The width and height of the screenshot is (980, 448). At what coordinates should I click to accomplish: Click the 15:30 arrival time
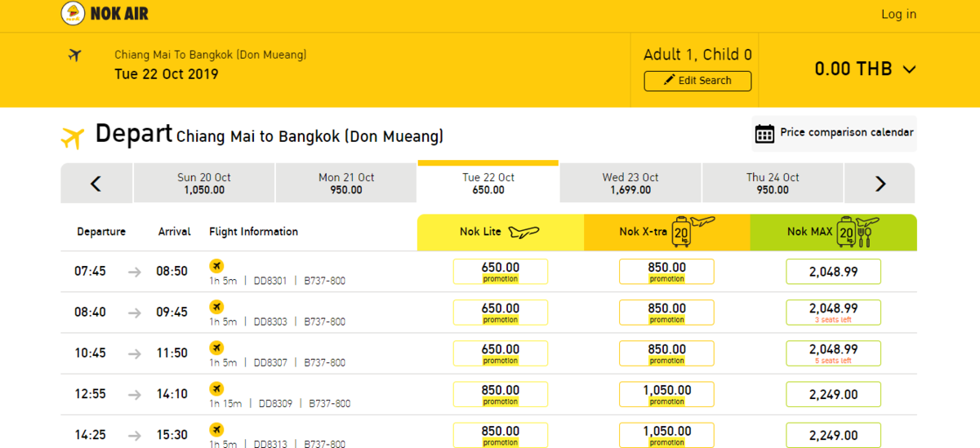tap(172, 435)
